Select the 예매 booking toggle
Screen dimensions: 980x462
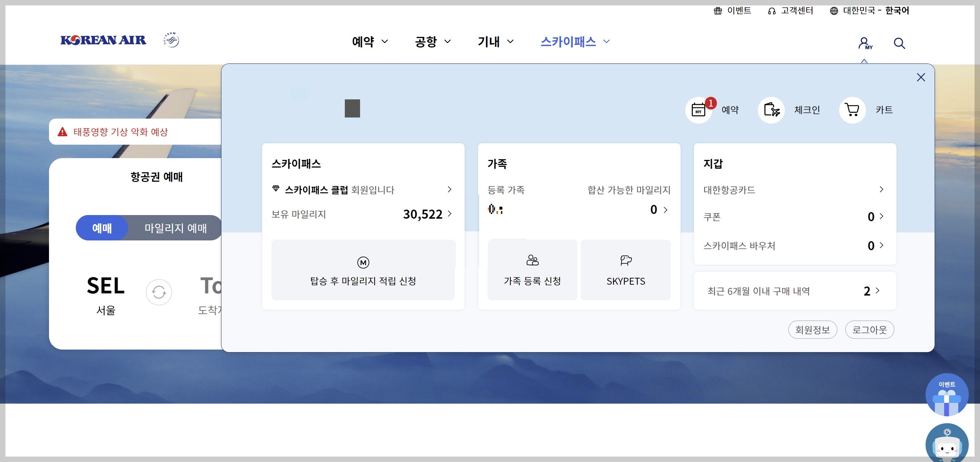point(102,228)
